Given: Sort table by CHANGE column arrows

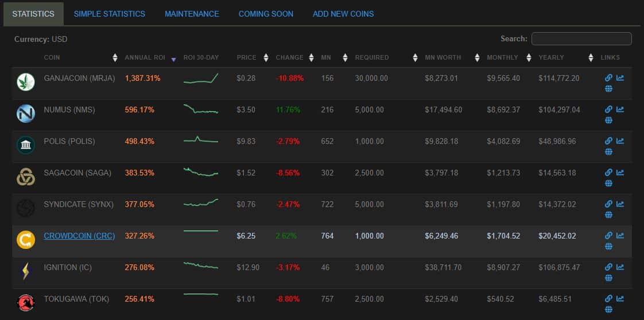Looking at the screenshot, I should pos(311,58).
